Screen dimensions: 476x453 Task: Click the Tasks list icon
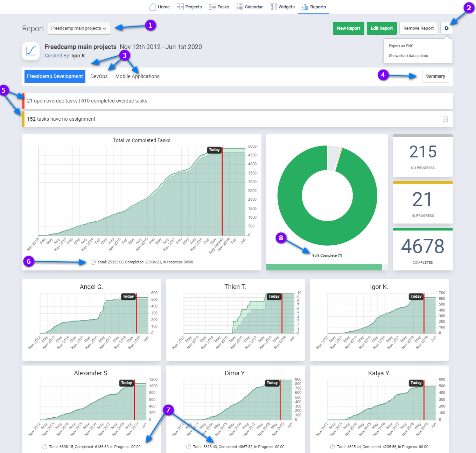pos(212,7)
